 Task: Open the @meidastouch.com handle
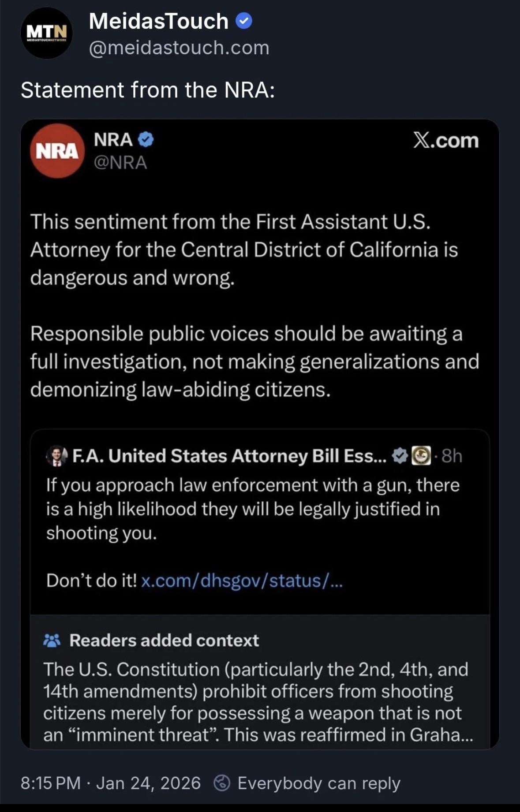(179, 48)
